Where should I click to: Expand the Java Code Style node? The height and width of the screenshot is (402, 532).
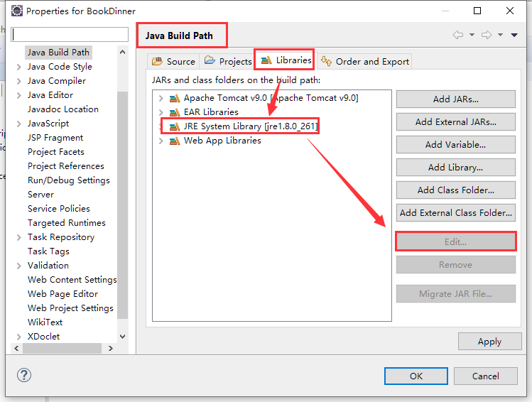(x=19, y=67)
